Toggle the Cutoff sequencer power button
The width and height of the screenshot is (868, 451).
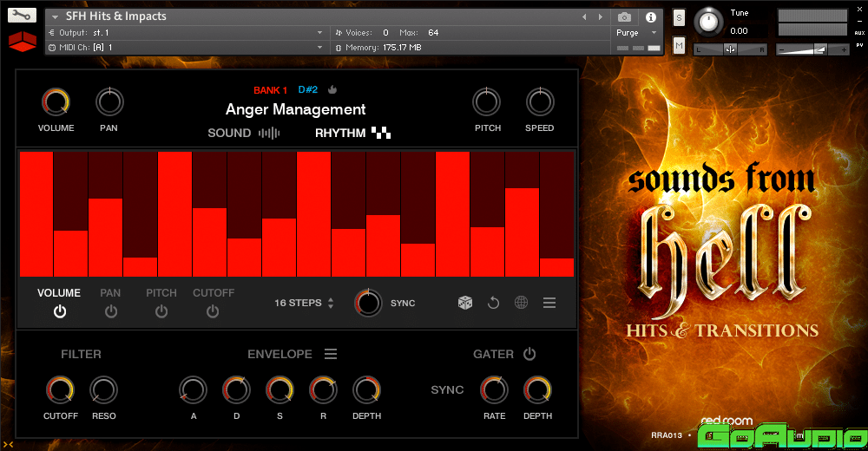click(213, 311)
